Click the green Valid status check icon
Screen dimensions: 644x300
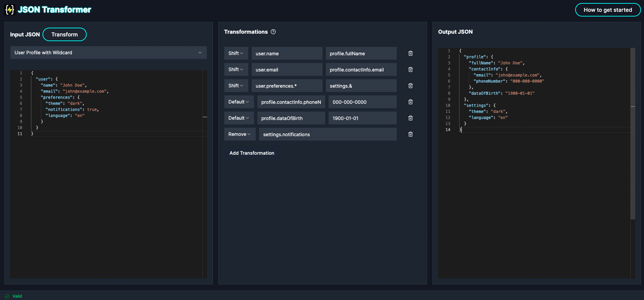[7, 296]
